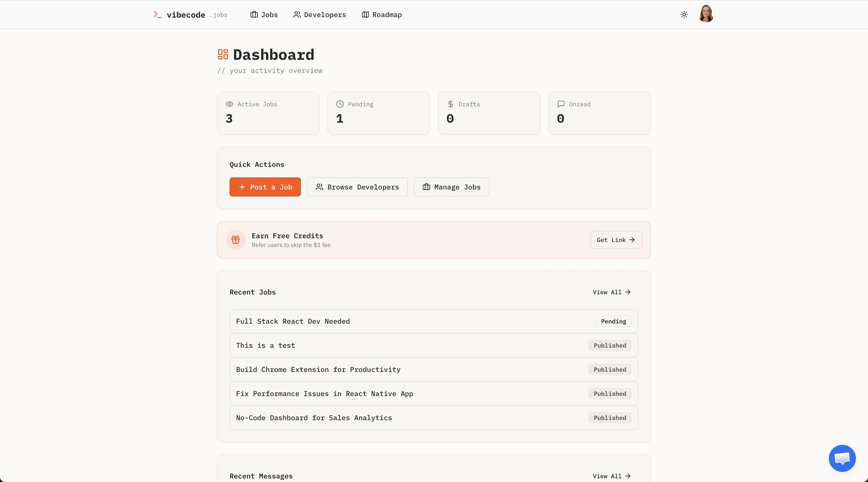This screenshot has width=868, height=482.
Task: Click the Active Jobs eye icon
Action: [230, 104]
